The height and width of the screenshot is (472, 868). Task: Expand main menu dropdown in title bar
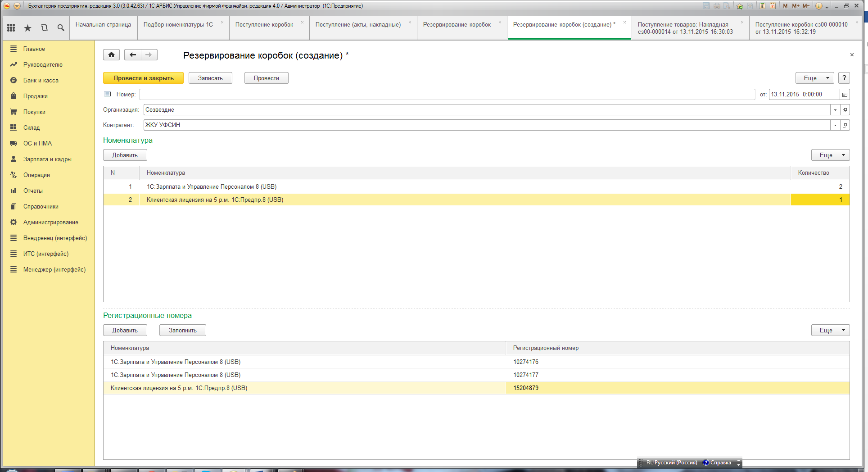[x=17, y=6]
